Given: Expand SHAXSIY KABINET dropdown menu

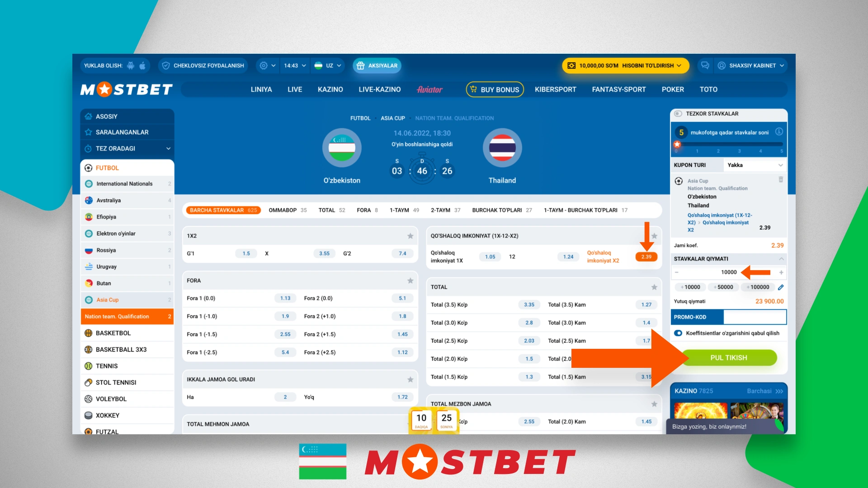Looking at the screenshot, I should tap(757, 66).
